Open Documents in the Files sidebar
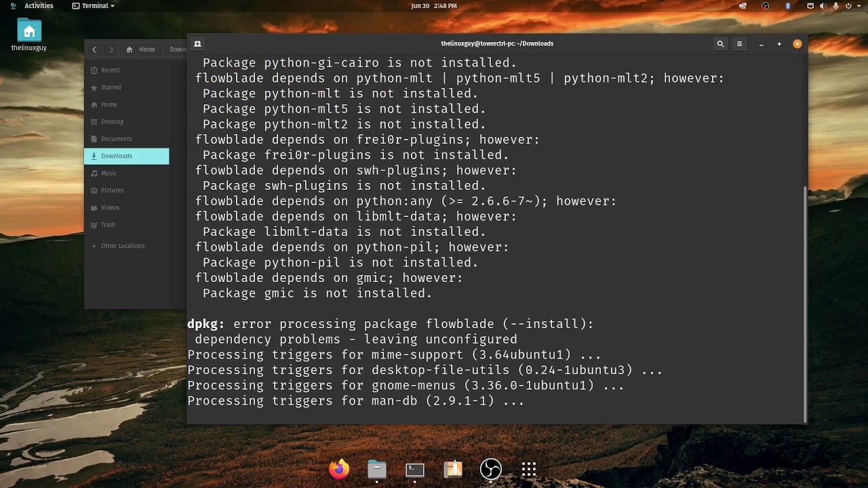Viewport: 868px width, 488px height. click(126, 138)
